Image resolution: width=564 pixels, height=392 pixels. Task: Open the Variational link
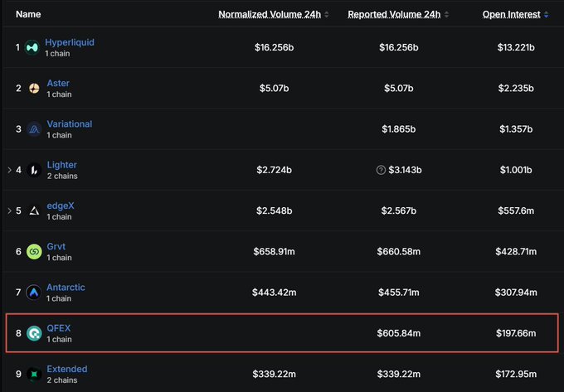[70, 124]
